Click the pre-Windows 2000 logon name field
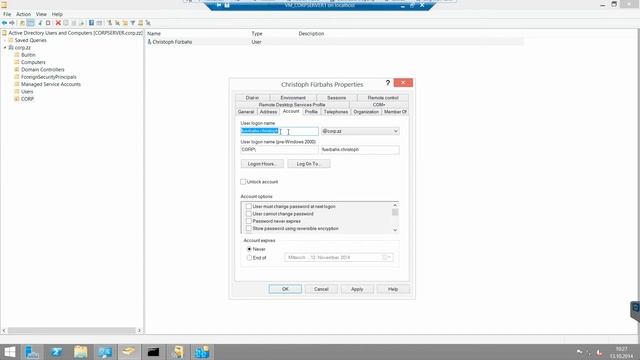The image size is (640, 360). [360, 150]
